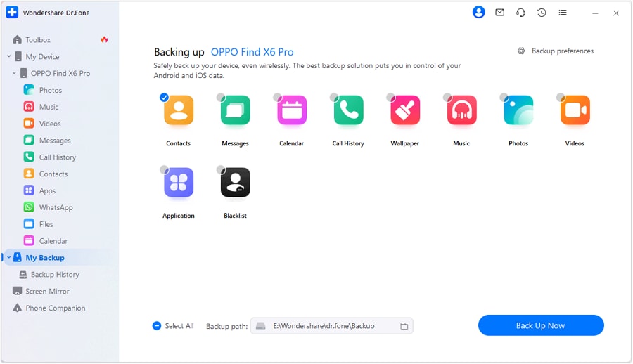
Task: Click the Call History backup icon
Action: point(348,110)
